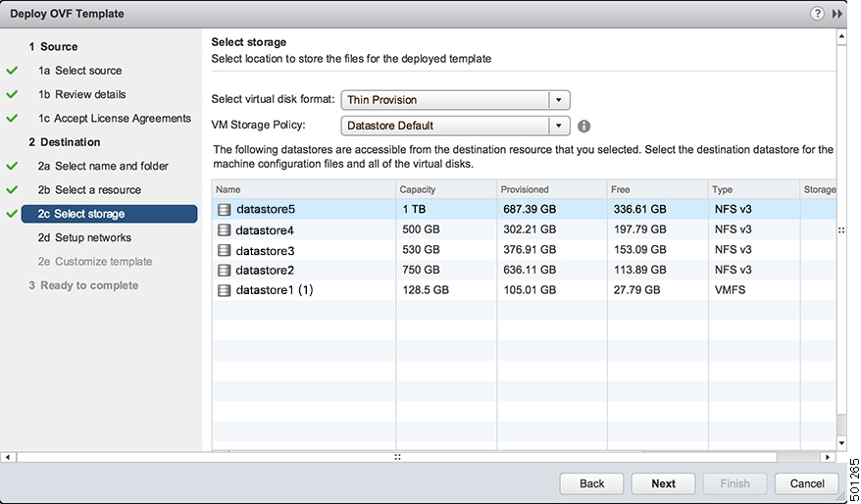Click the vertical scrollbar down arrow
Image resolution: width=861 pixels, height=504 pixels.
point(841,443)
